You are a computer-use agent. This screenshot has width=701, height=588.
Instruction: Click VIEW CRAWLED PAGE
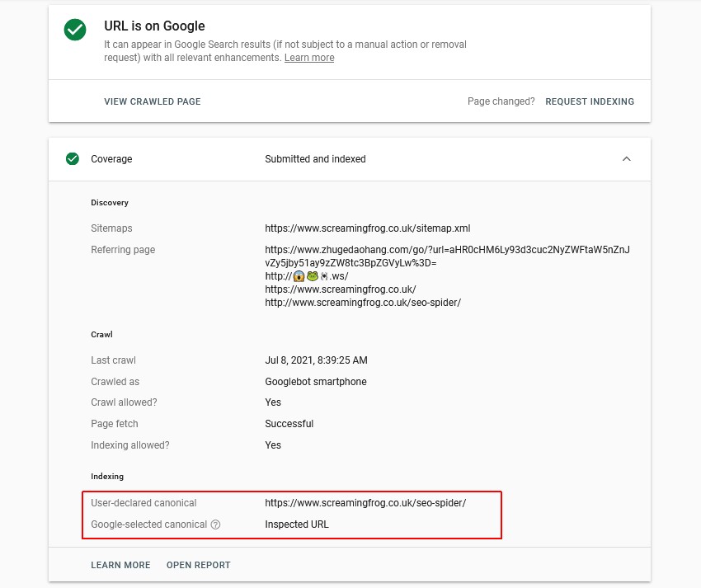pos(153,101)
